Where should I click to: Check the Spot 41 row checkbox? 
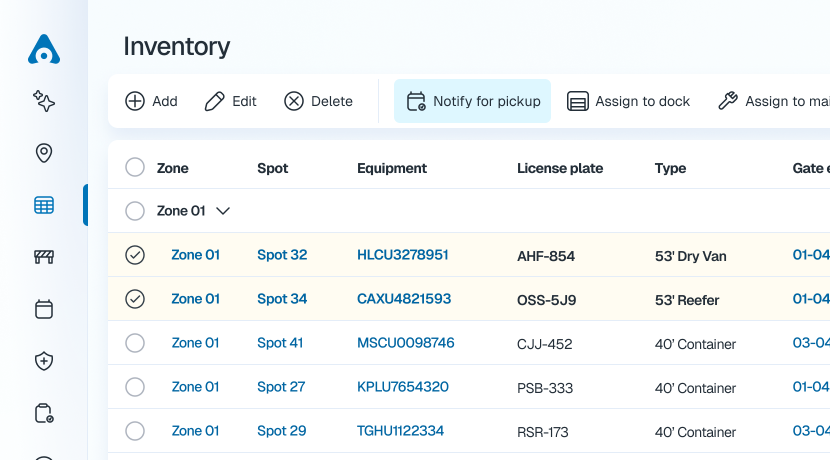point(135,343)
